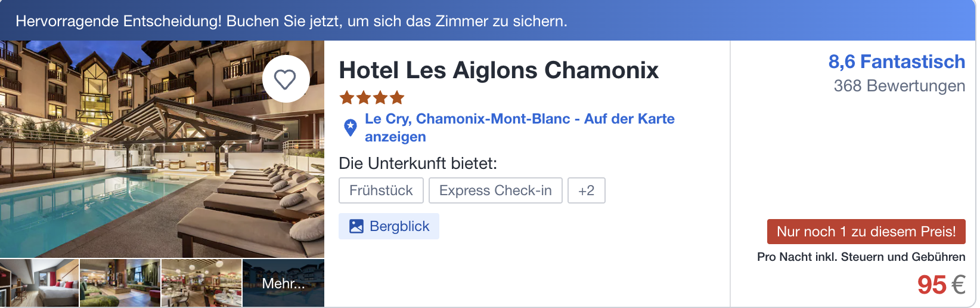Image resolution: width=980 pixels, height=308 pixels.
Task: Click the Hervorragende Entscheidung banner
Action: (x=291, y=21)
